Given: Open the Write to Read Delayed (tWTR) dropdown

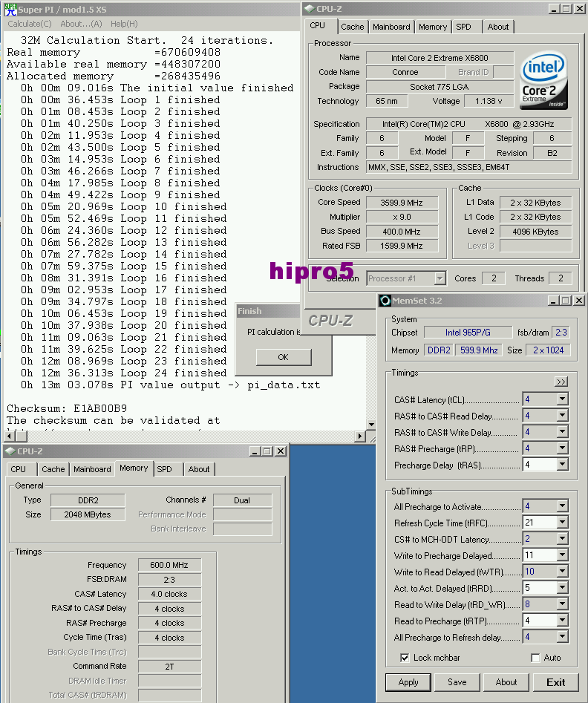Looking at the screenshot, I should [x=563, y=571].
